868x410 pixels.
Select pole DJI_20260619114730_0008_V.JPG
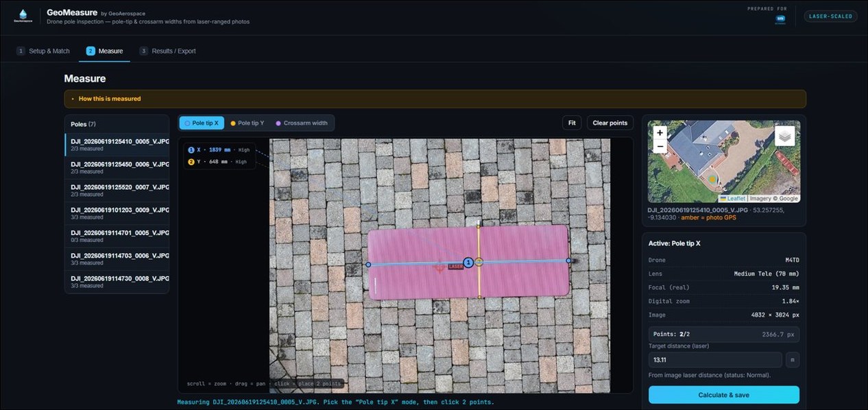pyautogui.click(x=117, y=282)
